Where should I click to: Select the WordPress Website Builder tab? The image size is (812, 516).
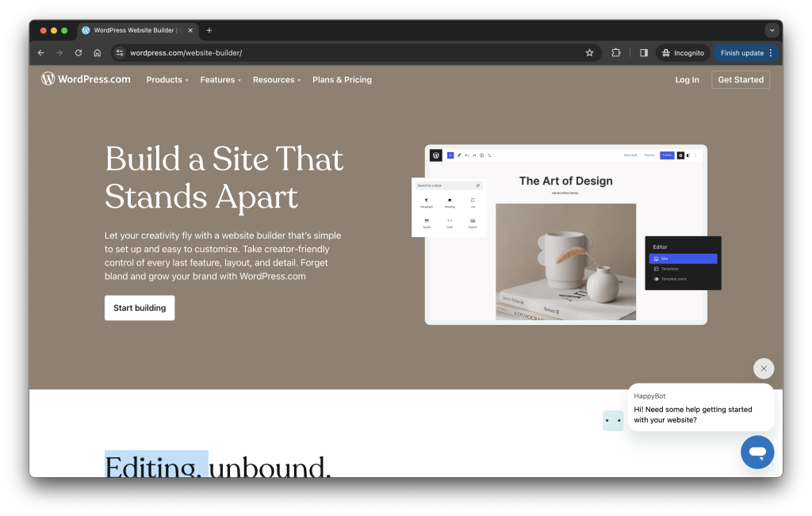[x=138, y=31]
